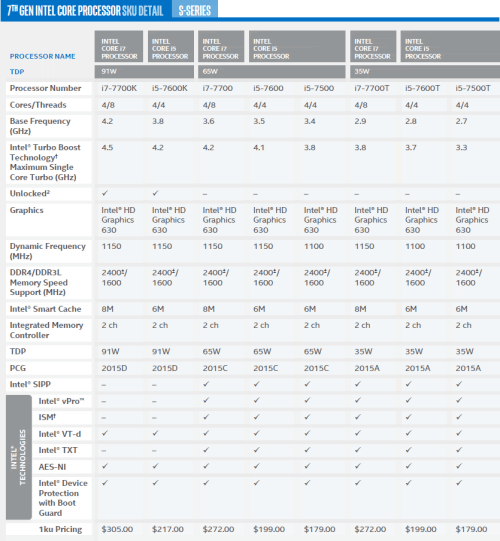Click the Unlocked checkmark for i5-7600K
Image resolution: width=500 pixels, height=541 pixels.
156,193
